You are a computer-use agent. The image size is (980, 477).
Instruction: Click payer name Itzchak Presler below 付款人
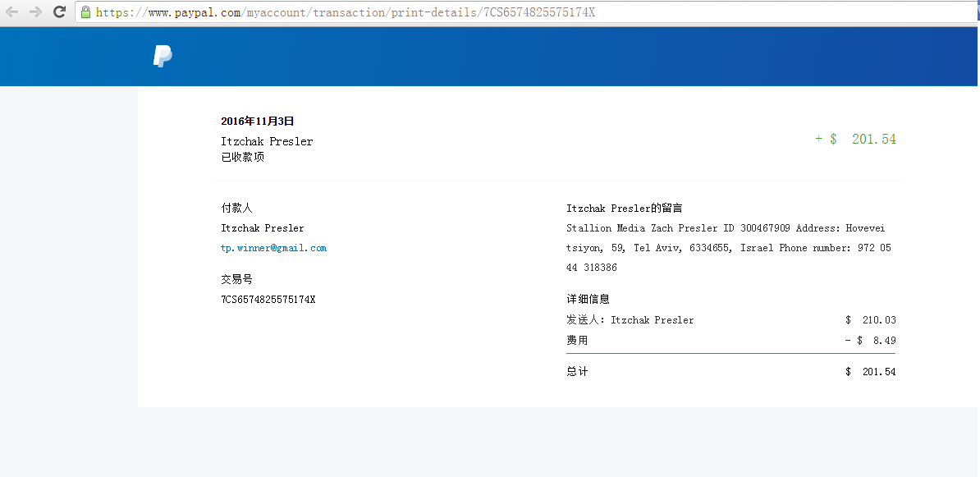[263, 228]
